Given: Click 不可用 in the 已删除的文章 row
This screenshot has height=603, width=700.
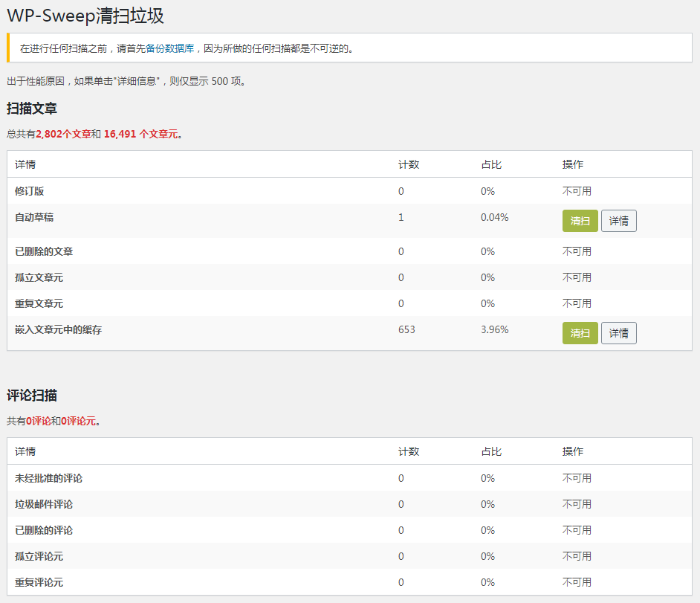Looking at the screenshot, I should click(x=577, y=251).
